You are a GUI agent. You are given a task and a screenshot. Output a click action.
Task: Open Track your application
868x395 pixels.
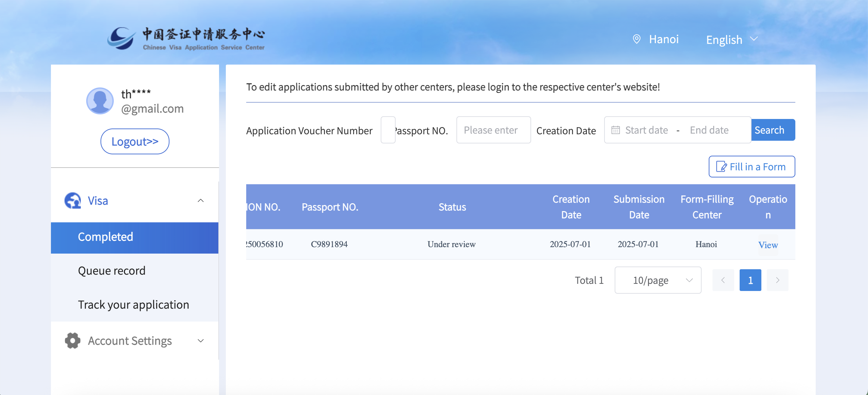pyautogui.click(x=133, y=305)
